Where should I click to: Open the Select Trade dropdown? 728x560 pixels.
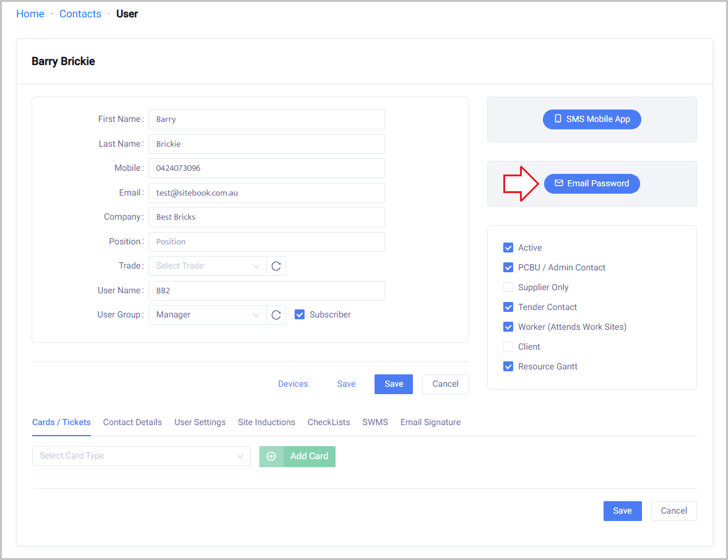click(x=207, y=266)
